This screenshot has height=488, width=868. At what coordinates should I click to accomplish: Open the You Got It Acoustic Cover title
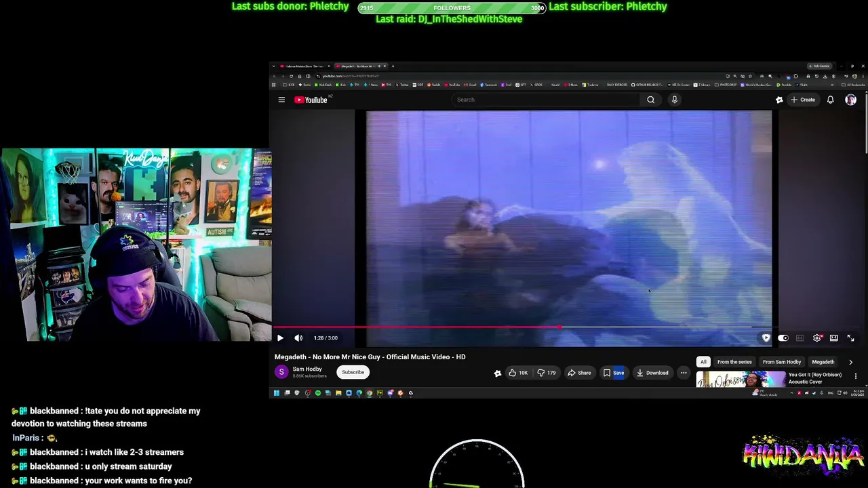815,378
